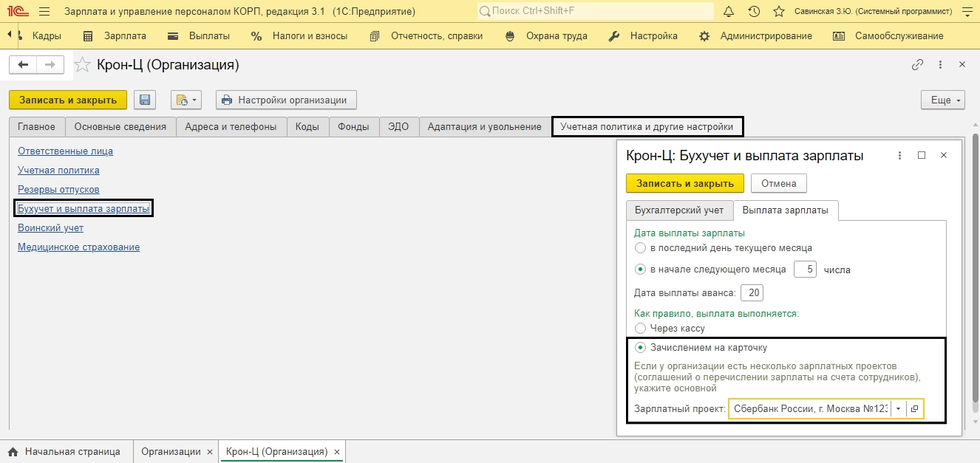Open the notifications bell icon
980x463 pixels.
[729, 12]
